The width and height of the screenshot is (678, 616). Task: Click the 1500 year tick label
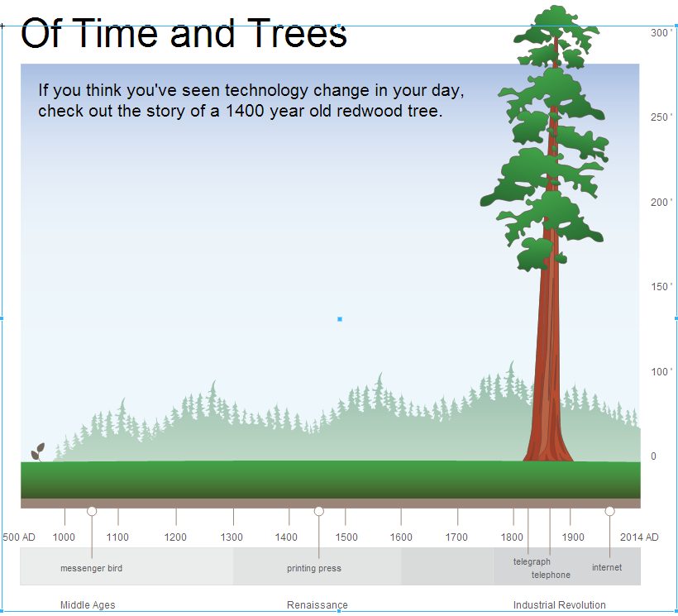tap(346, 537)
